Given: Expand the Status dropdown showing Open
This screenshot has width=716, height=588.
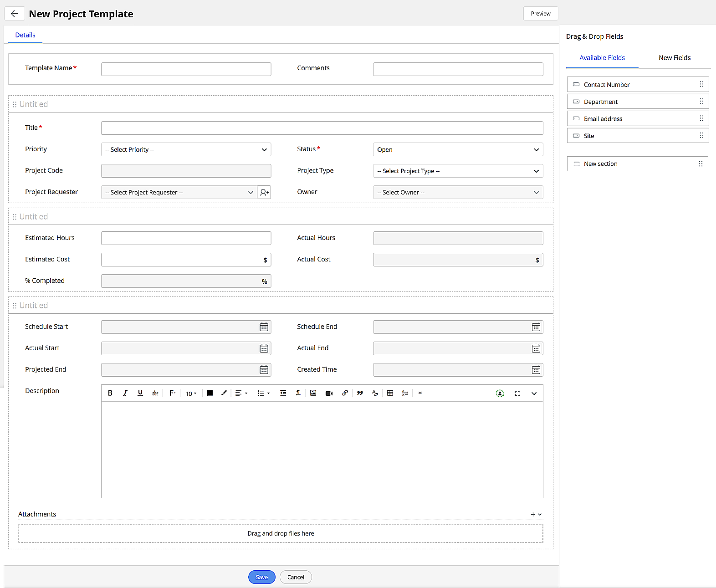Looking at the screenshot, I should [458, 149].
